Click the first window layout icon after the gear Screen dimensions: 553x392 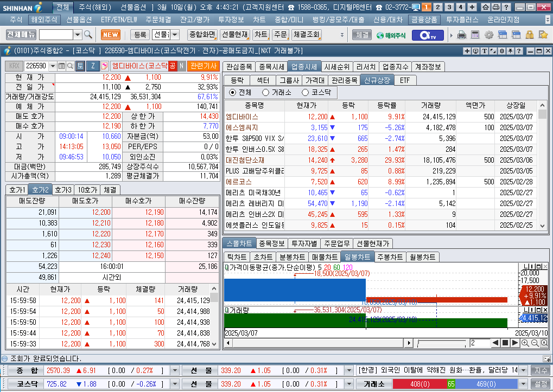[x=502, y=35]
